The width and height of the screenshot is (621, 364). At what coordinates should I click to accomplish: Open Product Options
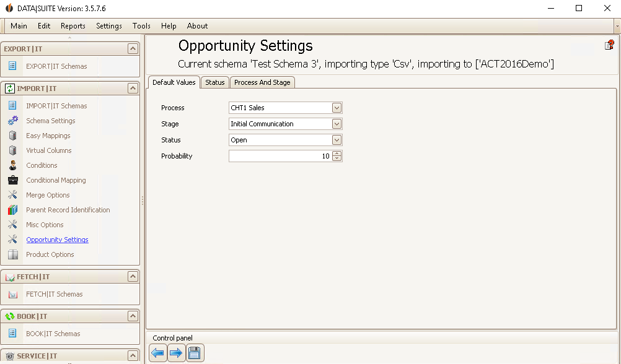pyautogui.click(x=50, y=254)
